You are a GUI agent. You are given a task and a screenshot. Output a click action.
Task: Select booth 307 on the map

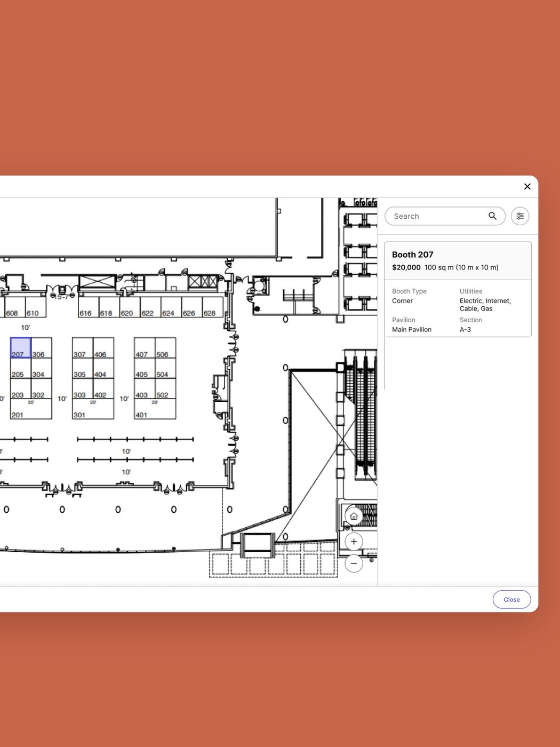(83, 348)
